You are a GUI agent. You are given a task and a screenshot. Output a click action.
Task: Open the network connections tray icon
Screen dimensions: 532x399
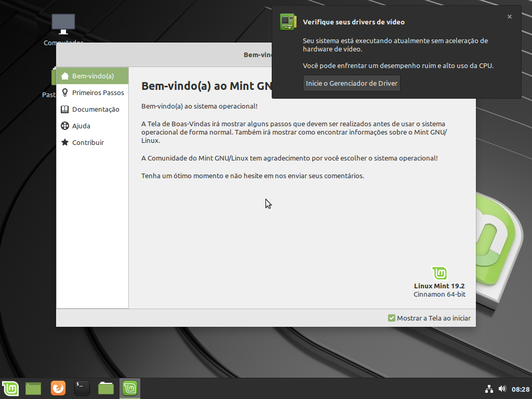pyautogui.click(x=489, y=389)
